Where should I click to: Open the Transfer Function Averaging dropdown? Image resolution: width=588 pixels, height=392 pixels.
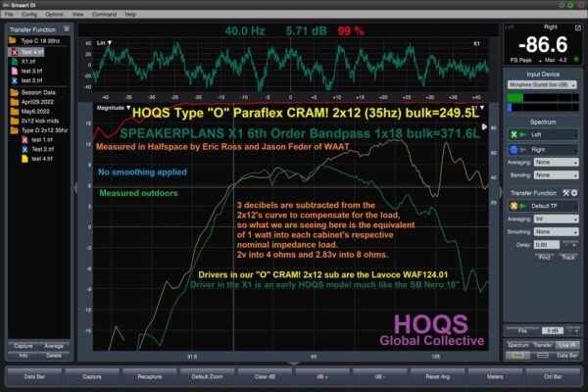click(x=556, y=219)
